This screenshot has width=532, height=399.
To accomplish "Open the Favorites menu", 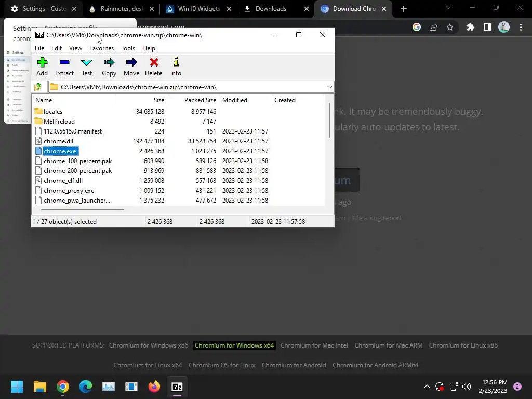I will pos(101,48).
